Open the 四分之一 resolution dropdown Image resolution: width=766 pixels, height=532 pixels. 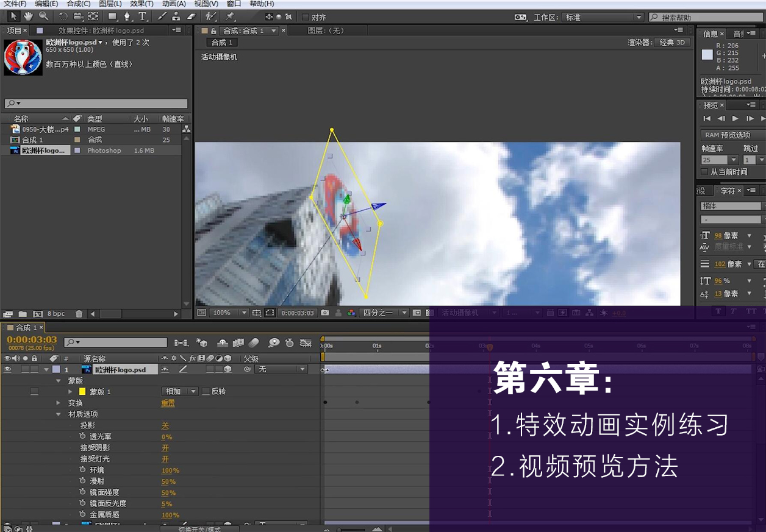384,313
